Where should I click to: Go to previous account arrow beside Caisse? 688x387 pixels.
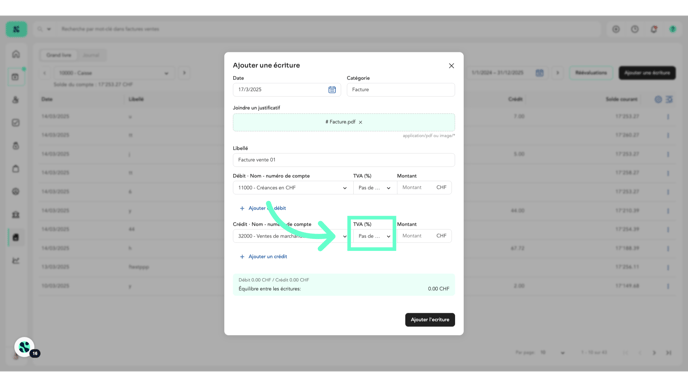[44, 73]
